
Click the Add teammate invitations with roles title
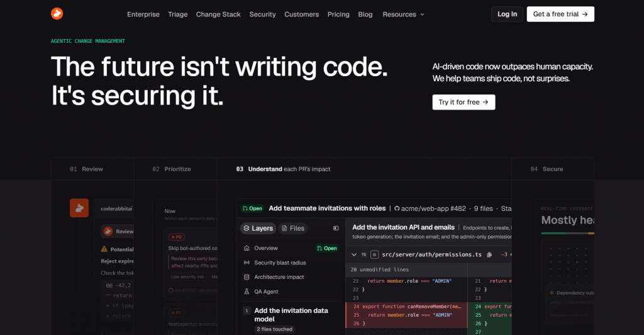tap(327, 208)
